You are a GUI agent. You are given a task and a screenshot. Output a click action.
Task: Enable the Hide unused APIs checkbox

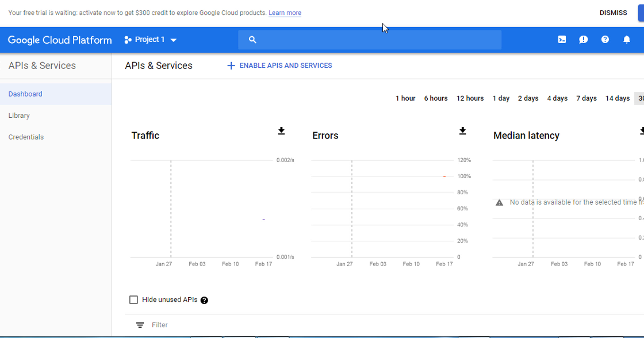pyautogui.click(x=133, y=299)
